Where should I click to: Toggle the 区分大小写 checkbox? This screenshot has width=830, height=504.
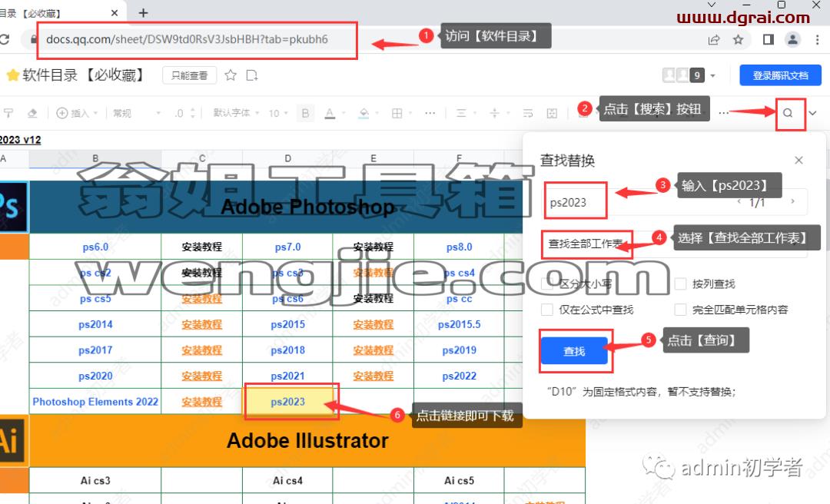(x=547, y=283)
